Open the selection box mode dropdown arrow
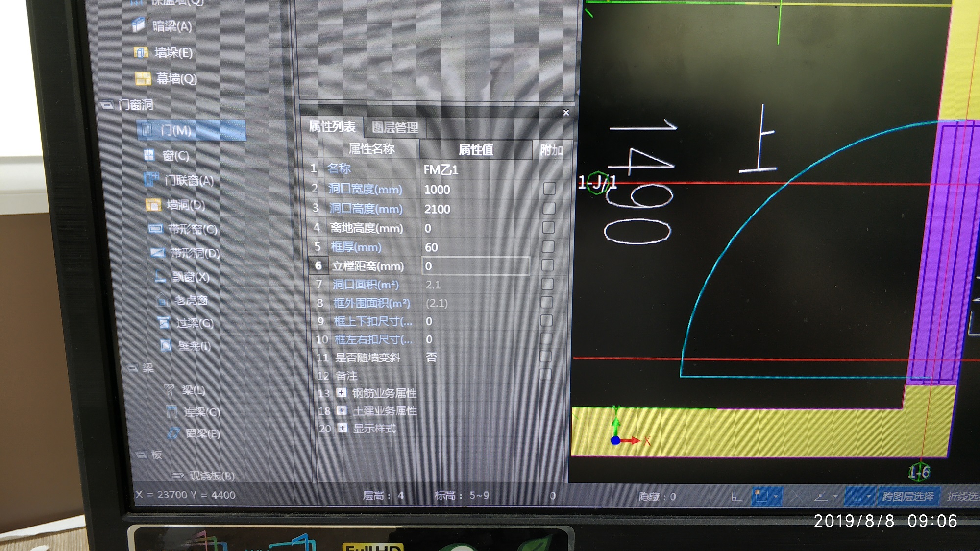 tap(776, 497)
